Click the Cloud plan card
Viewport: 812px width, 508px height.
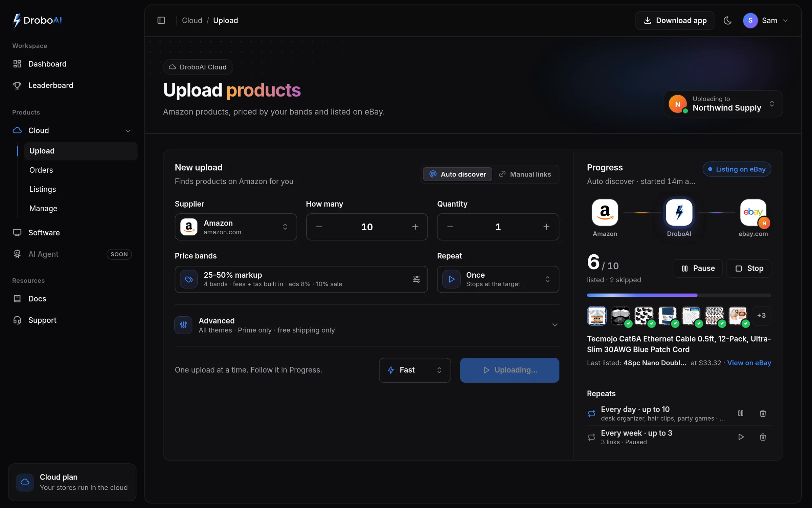[x=72, y=482]
